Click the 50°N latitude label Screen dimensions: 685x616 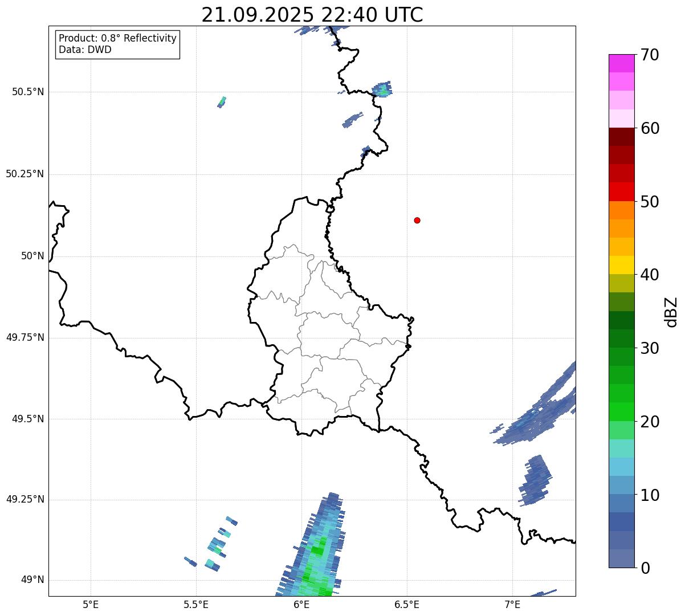click(32, 256)
